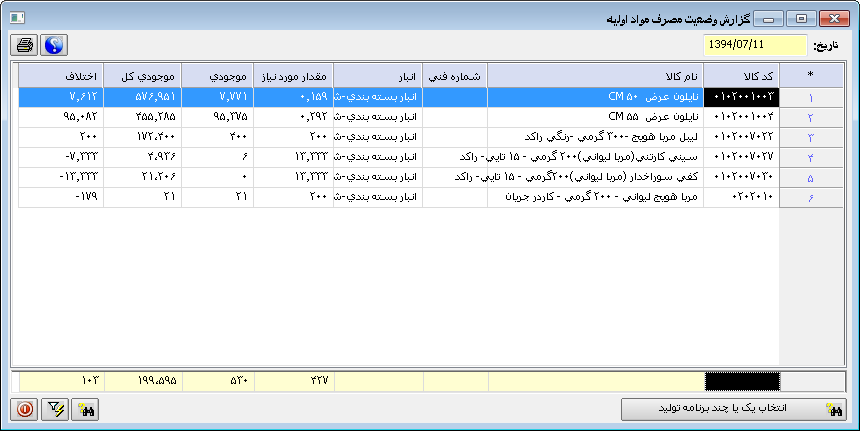Click item code ۰۱۰۲۰۰۷۰۳۰
The image size is (860, 431).
pos(741,177)
